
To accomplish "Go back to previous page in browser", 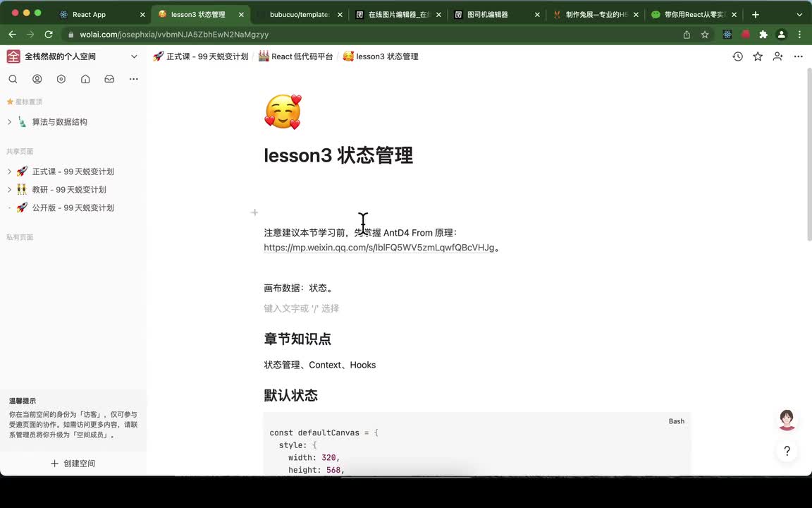I will [x=13, y=34].
